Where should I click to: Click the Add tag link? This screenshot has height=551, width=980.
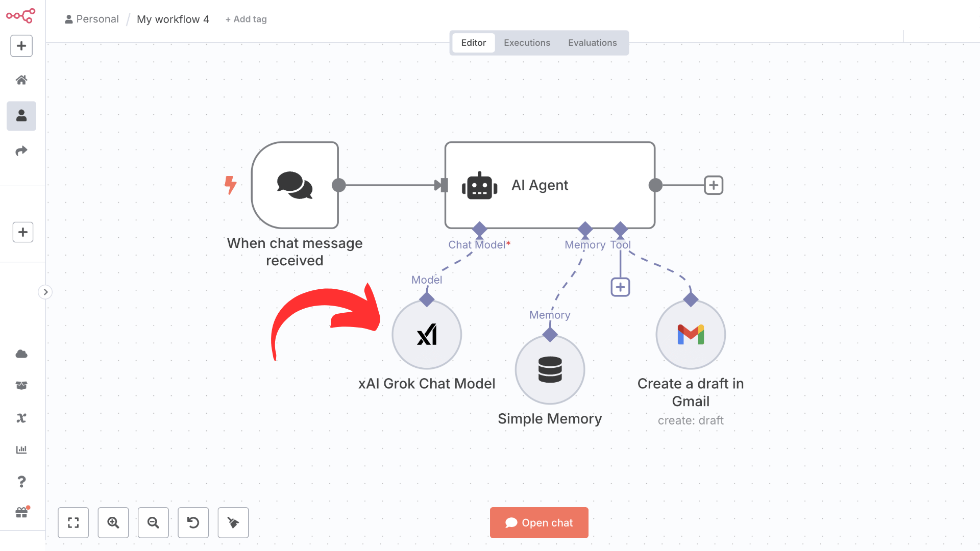pos(246,19)
